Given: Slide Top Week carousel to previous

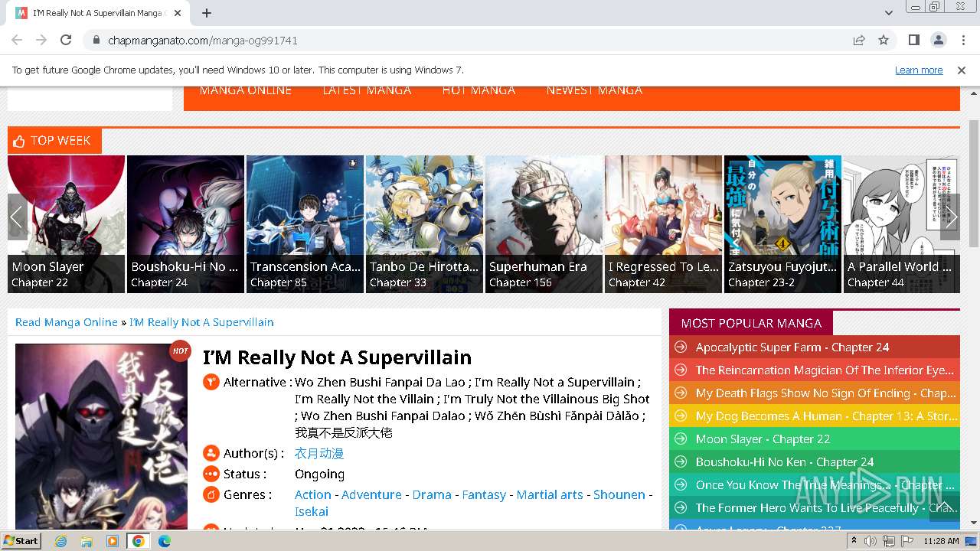Looking at the screenshot, I should (18, 217).
